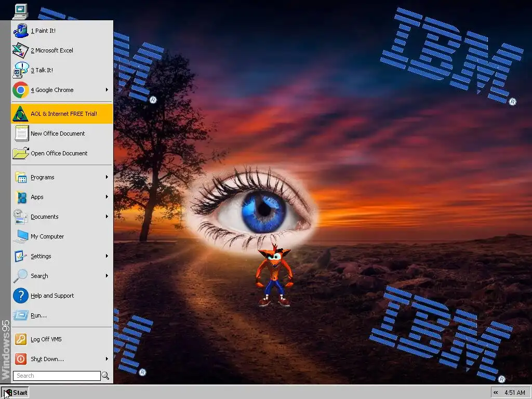532x399 pixels.
Task: Click the Apps icon
Action: 22,197
